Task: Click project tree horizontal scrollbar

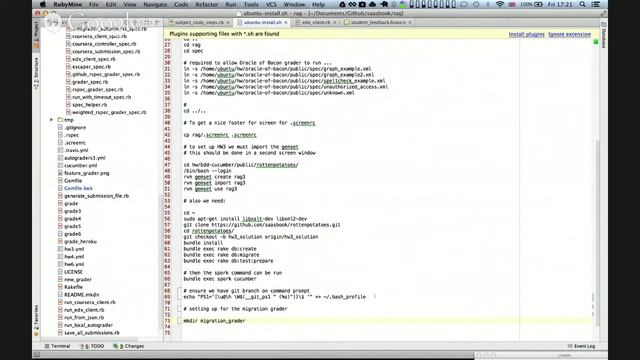Action: pos(90,339)
